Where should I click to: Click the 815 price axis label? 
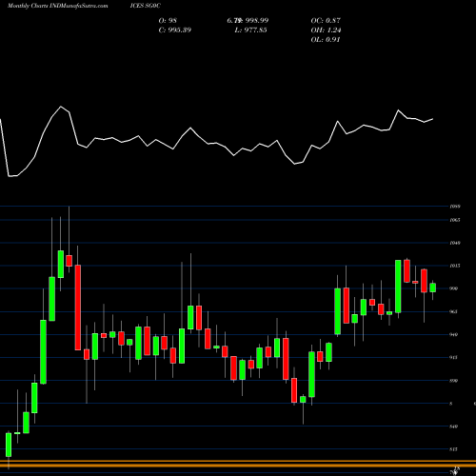pyautogui.click(x=454, y=449)
